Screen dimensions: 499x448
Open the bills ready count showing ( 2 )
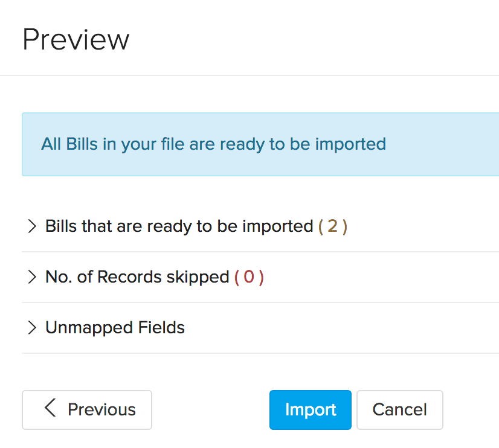(332, 226)
